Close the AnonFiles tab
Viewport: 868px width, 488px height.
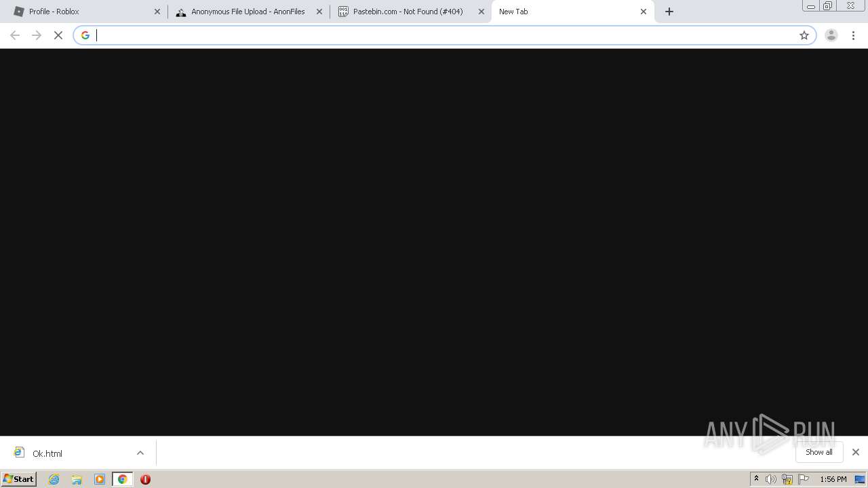tap(319, 12)
